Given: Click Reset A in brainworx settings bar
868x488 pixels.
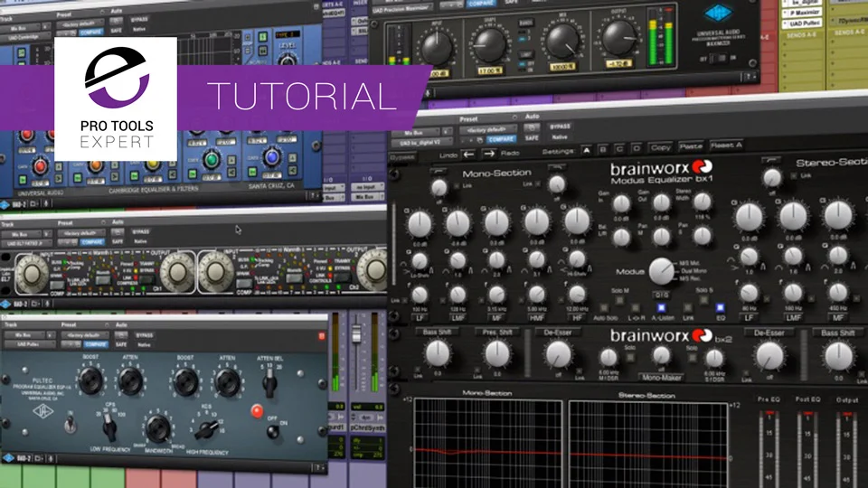Looking at the screenshot, I should point(726,145).
